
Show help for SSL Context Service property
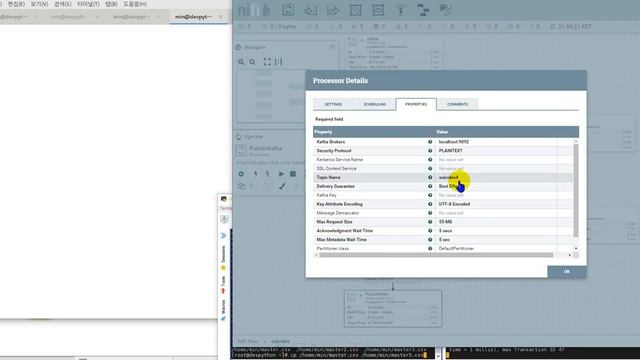pos(430,169)
